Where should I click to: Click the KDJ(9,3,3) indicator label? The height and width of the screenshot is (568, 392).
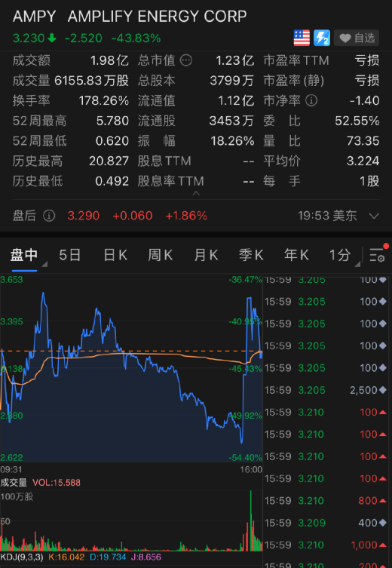[22, 557]
